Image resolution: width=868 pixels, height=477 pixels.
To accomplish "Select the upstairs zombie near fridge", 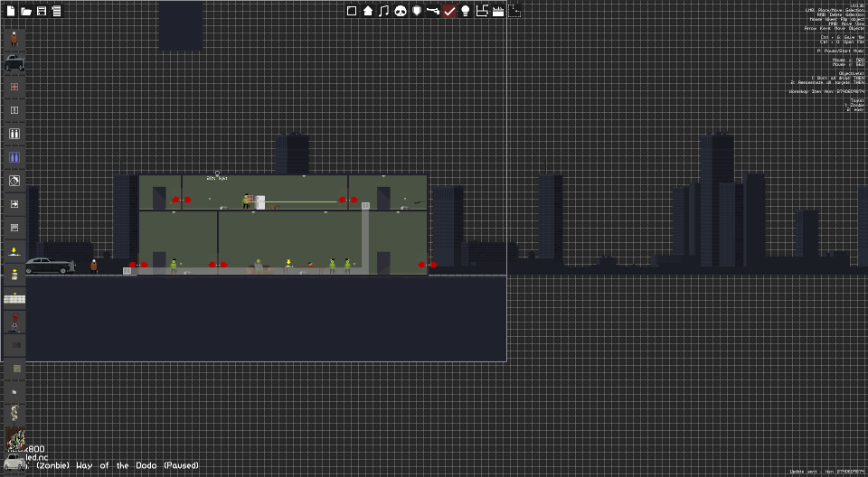I will click(246, 201).
